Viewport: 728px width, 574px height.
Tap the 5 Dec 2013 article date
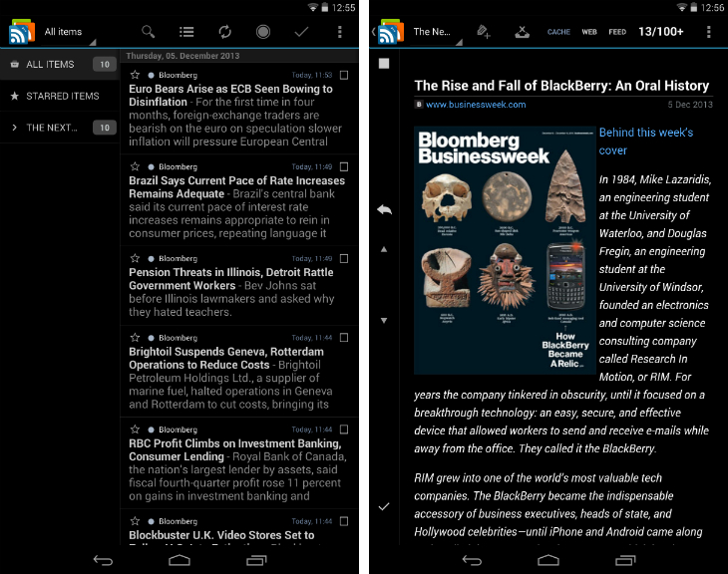point(689,105)
